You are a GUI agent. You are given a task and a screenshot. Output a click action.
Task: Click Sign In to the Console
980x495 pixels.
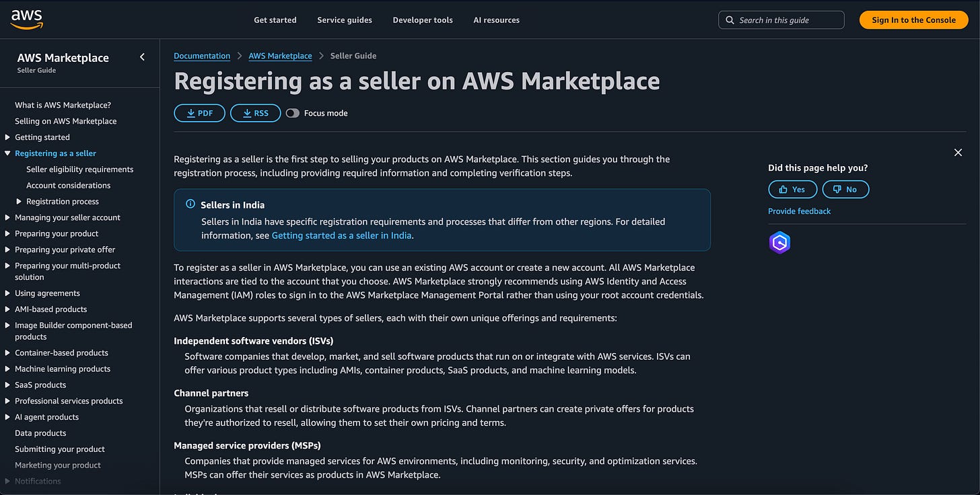913,20
